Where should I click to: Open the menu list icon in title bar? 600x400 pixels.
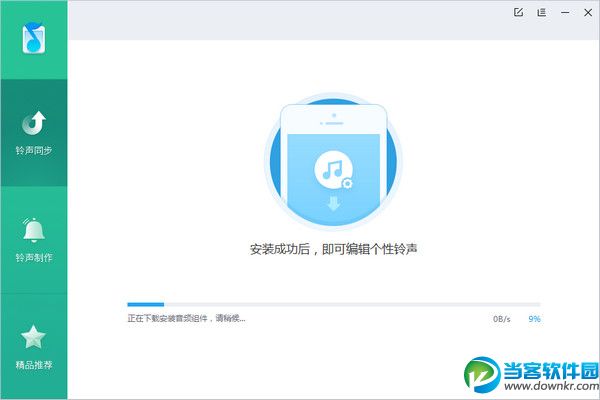coord(541,13)
